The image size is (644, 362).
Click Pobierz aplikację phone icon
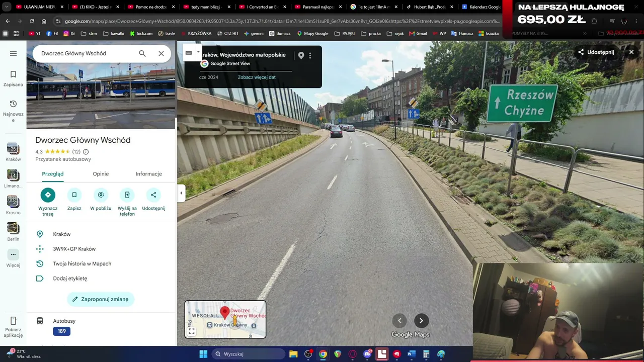pyautogui.click(x=13, y=321)
